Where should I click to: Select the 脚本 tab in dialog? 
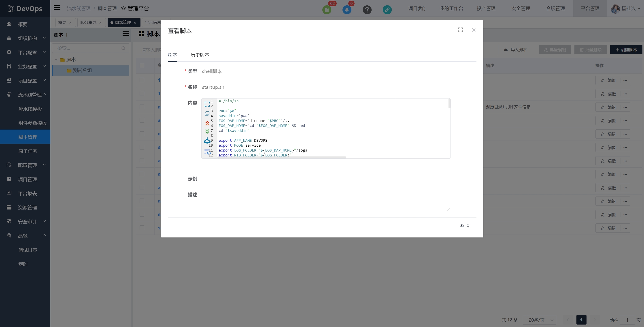[x=172, y=55]
